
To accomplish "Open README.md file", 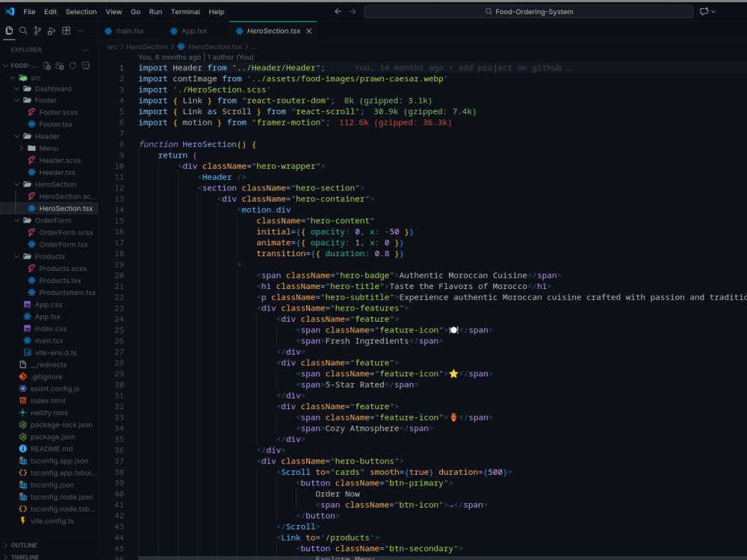I will click(x=52, y=449).
